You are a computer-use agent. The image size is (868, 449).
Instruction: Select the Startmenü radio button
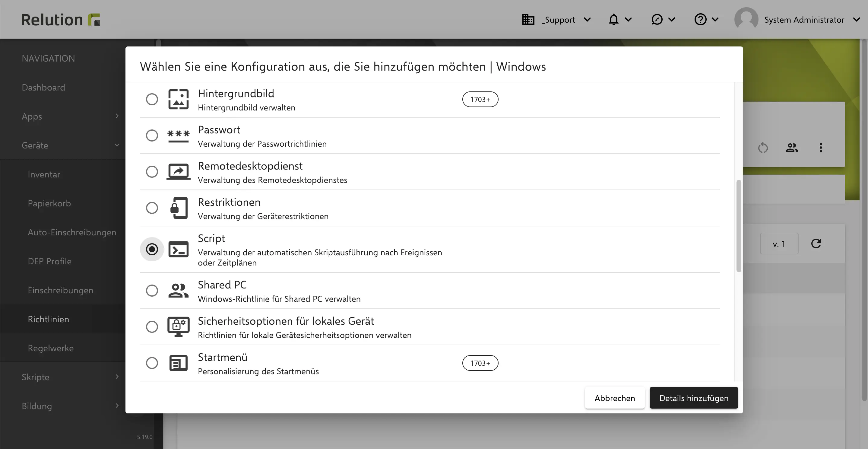point(152,363)
